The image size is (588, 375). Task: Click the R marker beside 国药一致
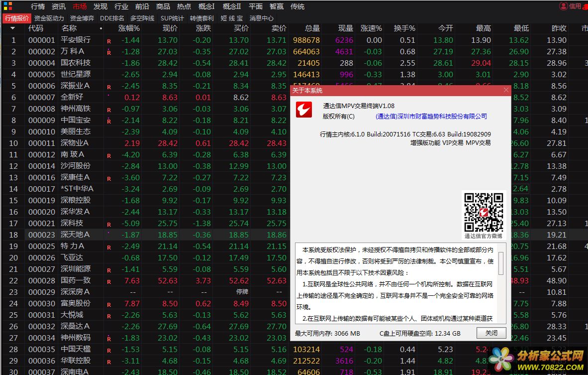click(109, 282)
